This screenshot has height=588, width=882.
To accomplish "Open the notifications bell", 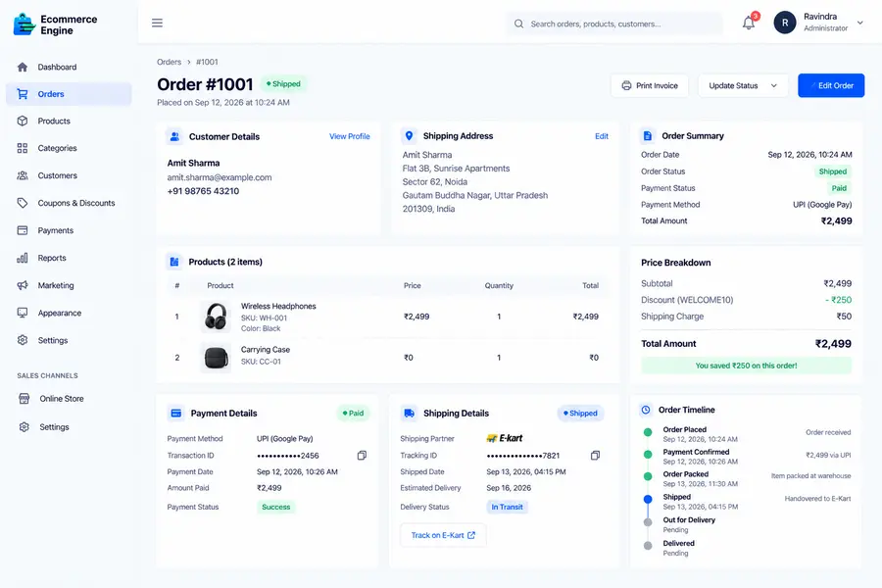I will tap(748, 24).
